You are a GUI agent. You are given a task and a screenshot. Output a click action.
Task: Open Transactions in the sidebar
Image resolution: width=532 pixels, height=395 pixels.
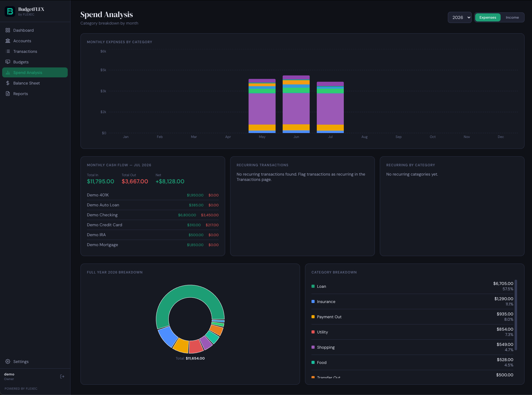coord(35,51)
